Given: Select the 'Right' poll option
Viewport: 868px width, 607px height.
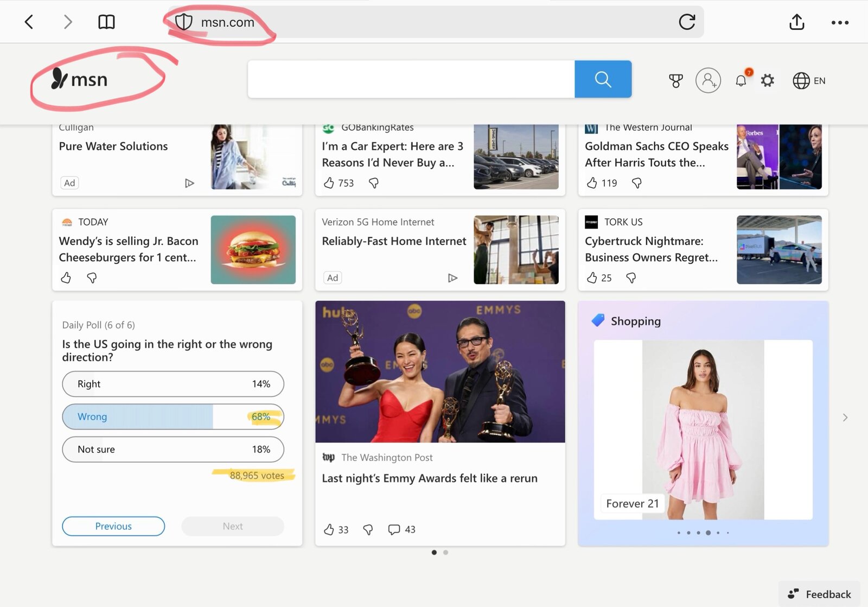Looking at the screenshot, I should 173,384.
